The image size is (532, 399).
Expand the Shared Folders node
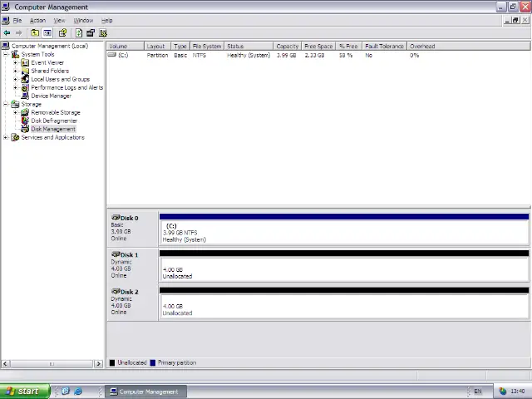[x=15, y=71]
